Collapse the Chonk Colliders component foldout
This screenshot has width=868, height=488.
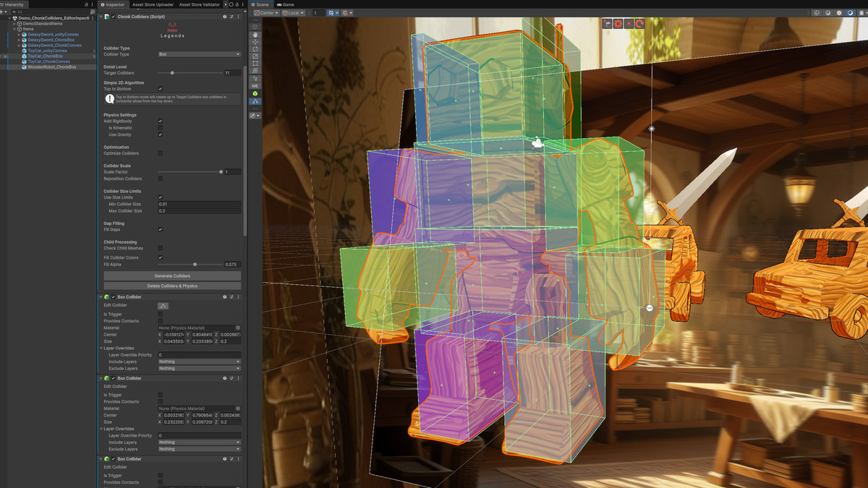click(100, 16)
